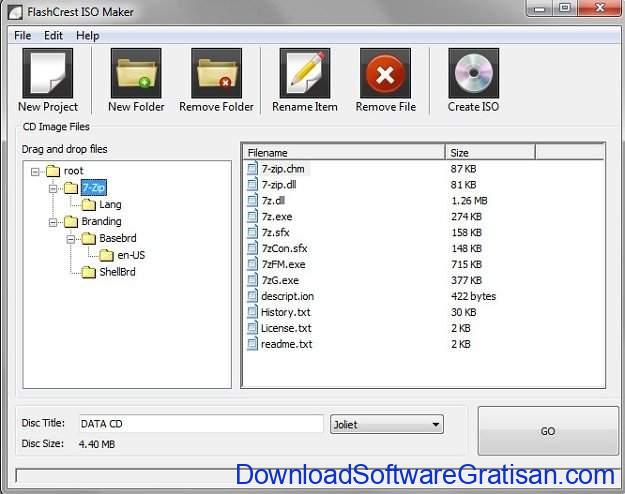This screenshot has width=625, height=494.
Task: Click the 1.26 MB size value
Action: click(x=469, y=201)
